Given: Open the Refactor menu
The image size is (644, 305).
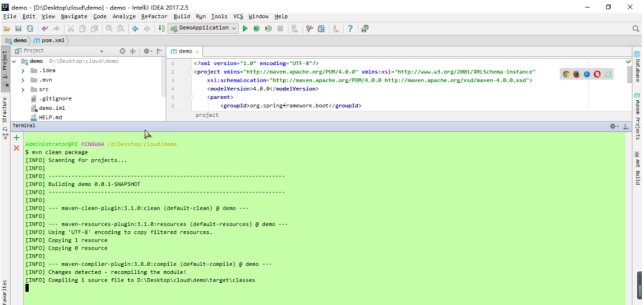Looking at the screenshot, I should (x=154, y=17).
